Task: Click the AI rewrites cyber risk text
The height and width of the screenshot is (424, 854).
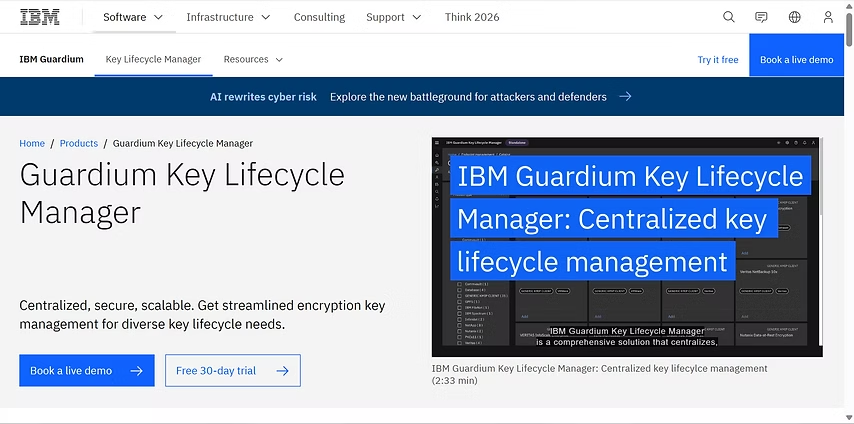Action: pyautogui.click(x=263, y=96)
